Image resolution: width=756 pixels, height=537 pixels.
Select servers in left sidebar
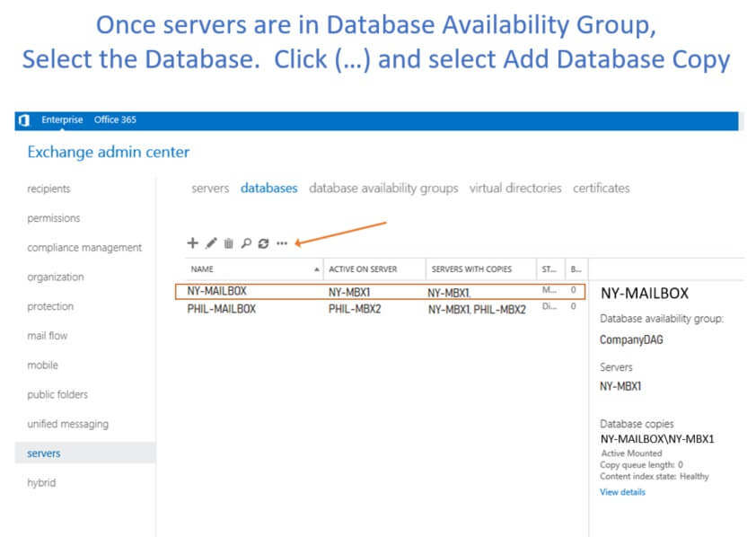point(85,453)
